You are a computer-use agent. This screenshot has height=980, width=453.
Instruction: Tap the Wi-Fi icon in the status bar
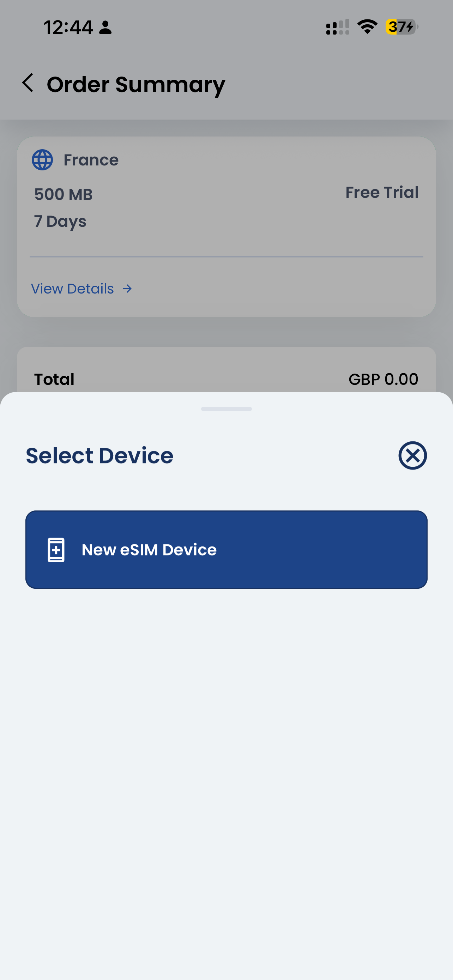click(x=366, y=27)
